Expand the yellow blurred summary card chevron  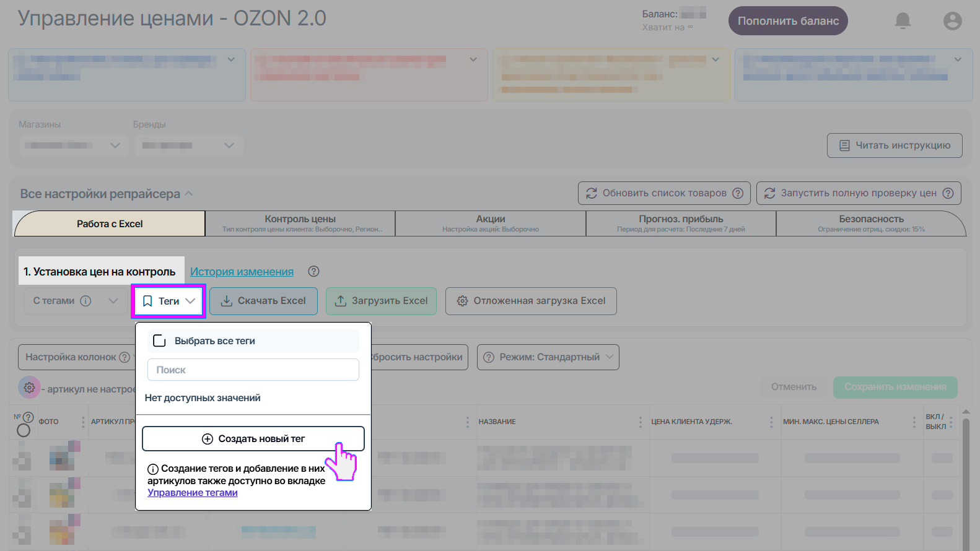(715, 59)
